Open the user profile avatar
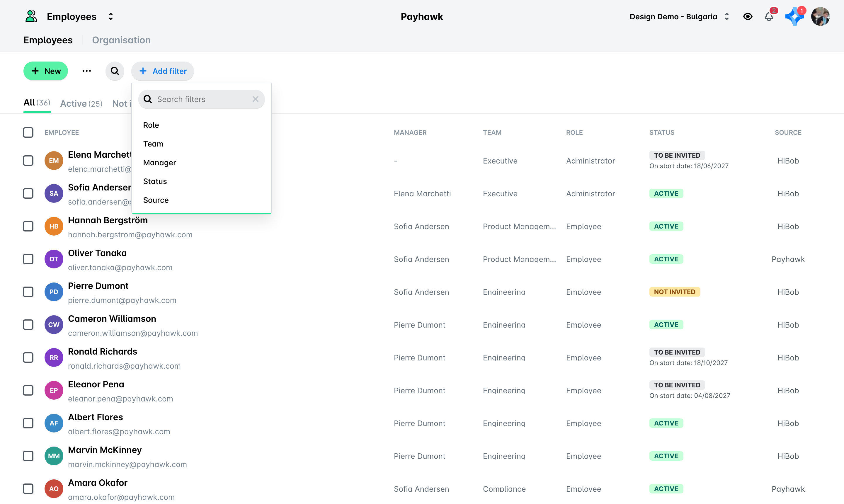Screen dimensions: 844x504 (820, 16)
